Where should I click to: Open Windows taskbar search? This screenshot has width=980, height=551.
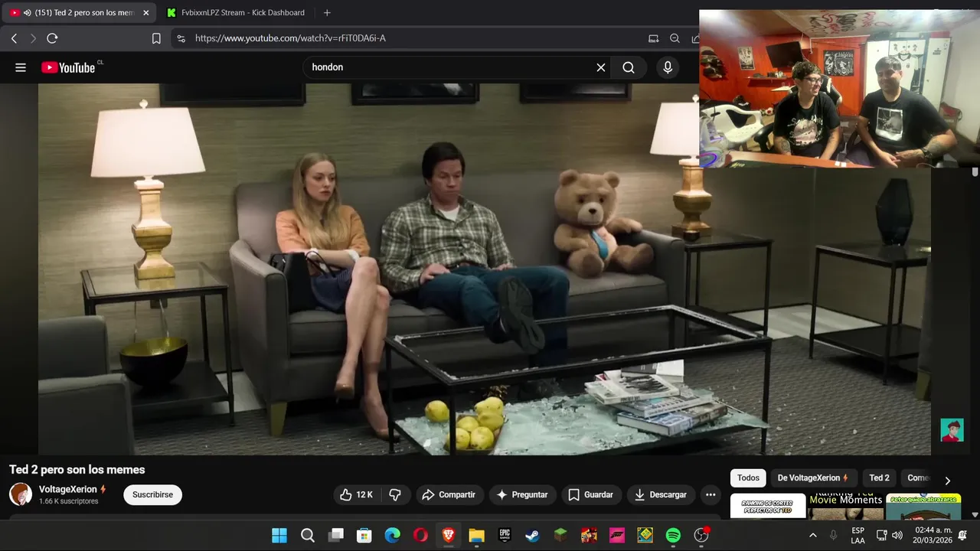(x=308, y=536)
